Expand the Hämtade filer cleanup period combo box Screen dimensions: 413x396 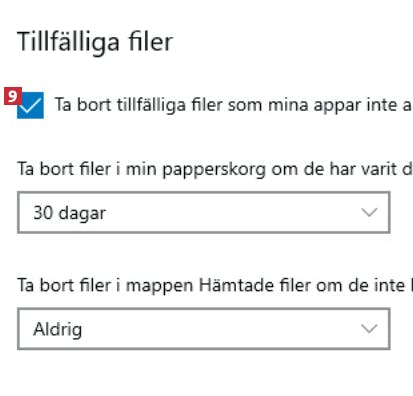[204, 329]
